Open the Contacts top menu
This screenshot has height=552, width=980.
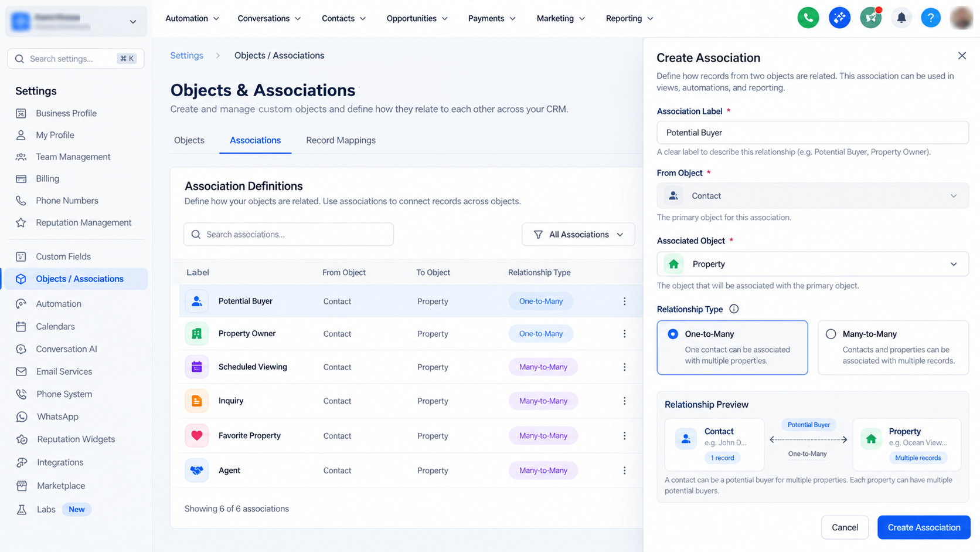344,19
